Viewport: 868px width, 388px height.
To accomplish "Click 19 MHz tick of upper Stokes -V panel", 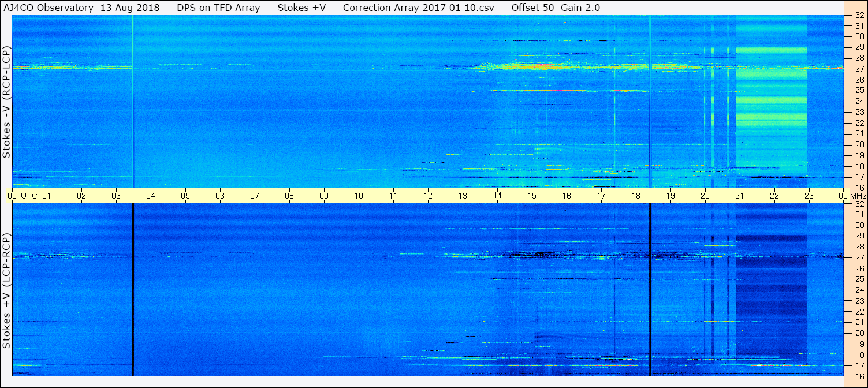I will point(859,155).
